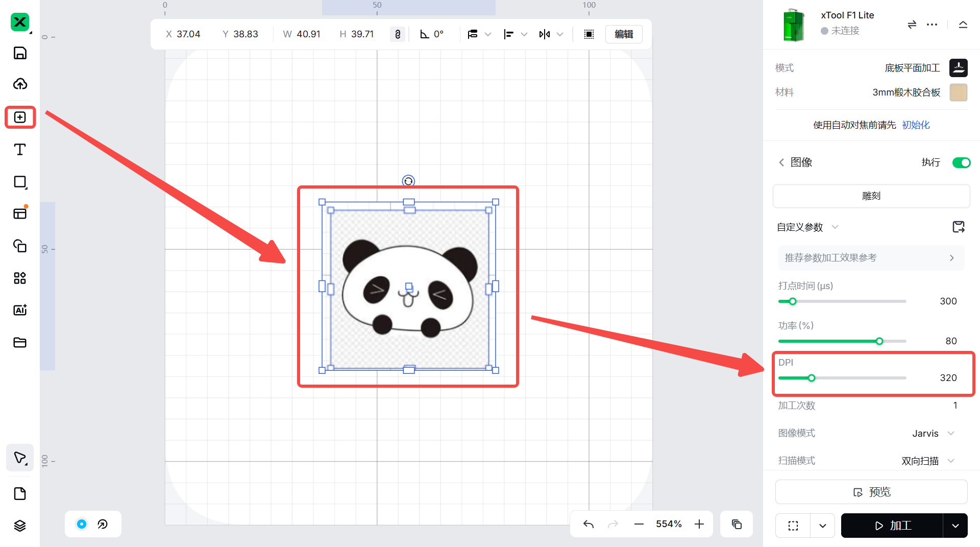This screenshot has width=980, height=547.
Task: Click the 预览 preview button
Action: point(871,492)
